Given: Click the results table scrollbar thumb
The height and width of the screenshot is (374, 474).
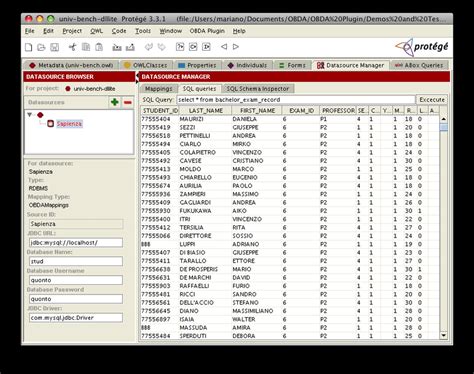Looking at the screenshot, I should (x=443, y=127).
